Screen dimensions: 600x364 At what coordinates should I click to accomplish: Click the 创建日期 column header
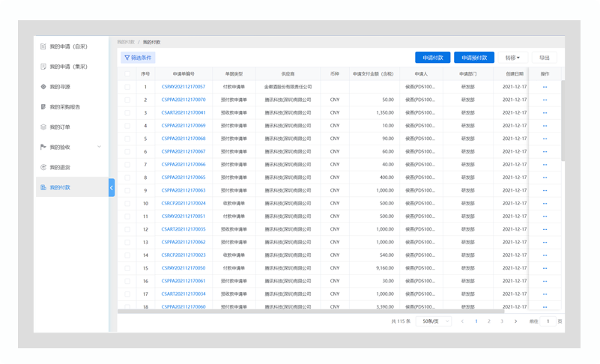tap(515, 74)
